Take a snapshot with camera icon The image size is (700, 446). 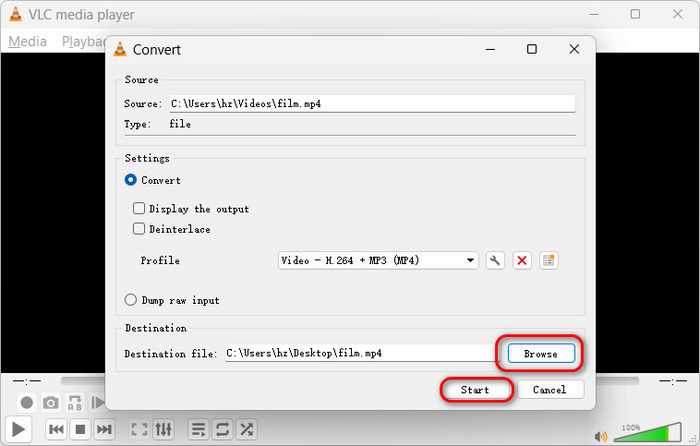coord(50,403)
